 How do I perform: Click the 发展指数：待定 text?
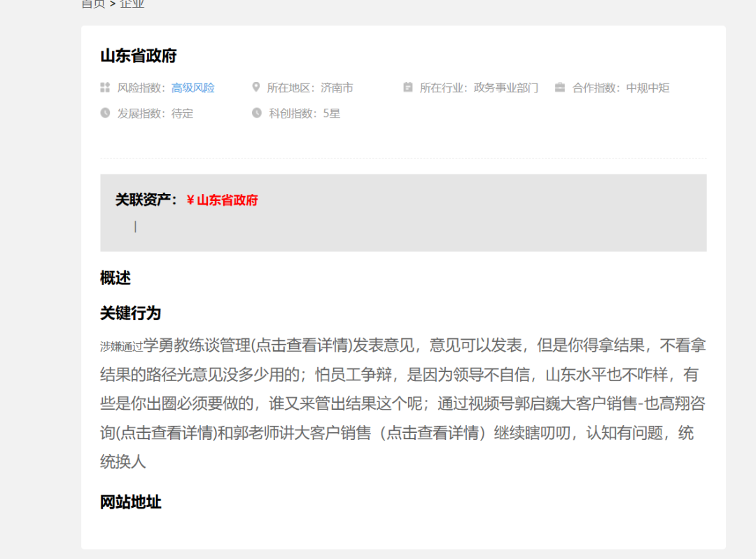[x=155, y=113]
